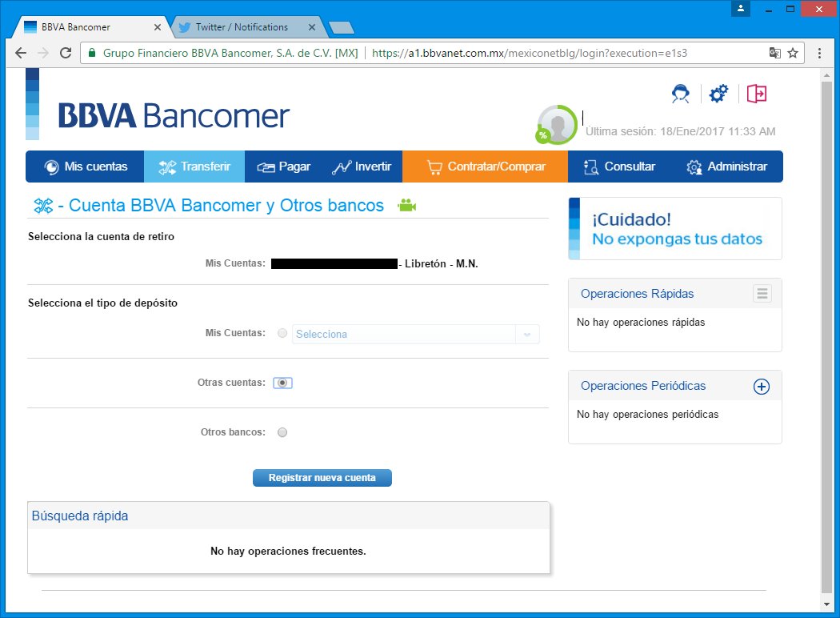The width and height of the screenshot is (840, 618).
Task: Click the green secure padlock icon
Action: click(x=92, y=53)
